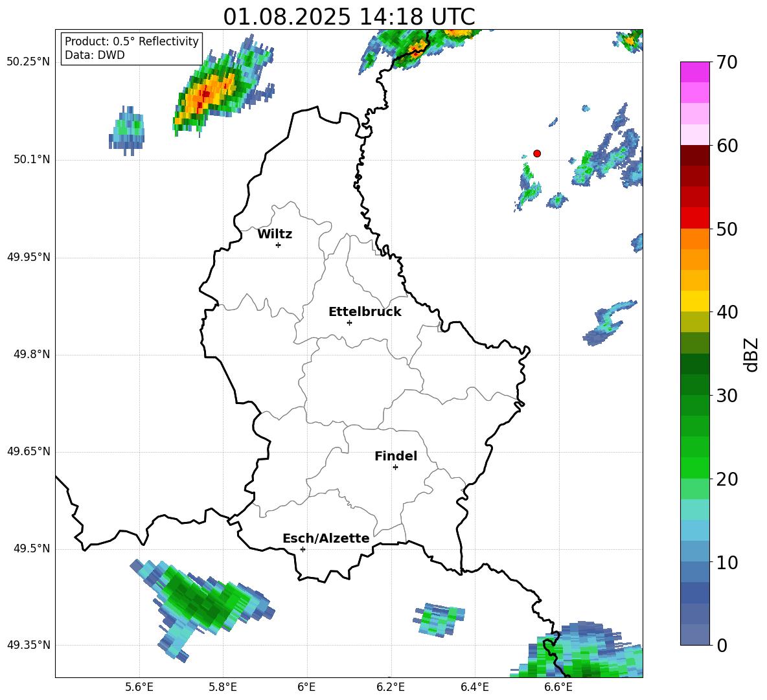Click the 49.95°N latitude label
Image resolution: width=767 pixels, height=700 pixels.
click(29, 257)
